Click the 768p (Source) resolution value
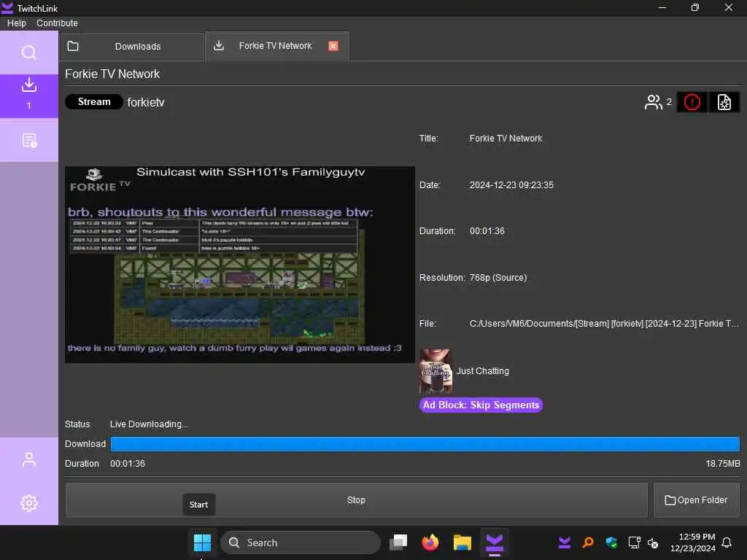747x560 pixels. [x=498, y=277]
